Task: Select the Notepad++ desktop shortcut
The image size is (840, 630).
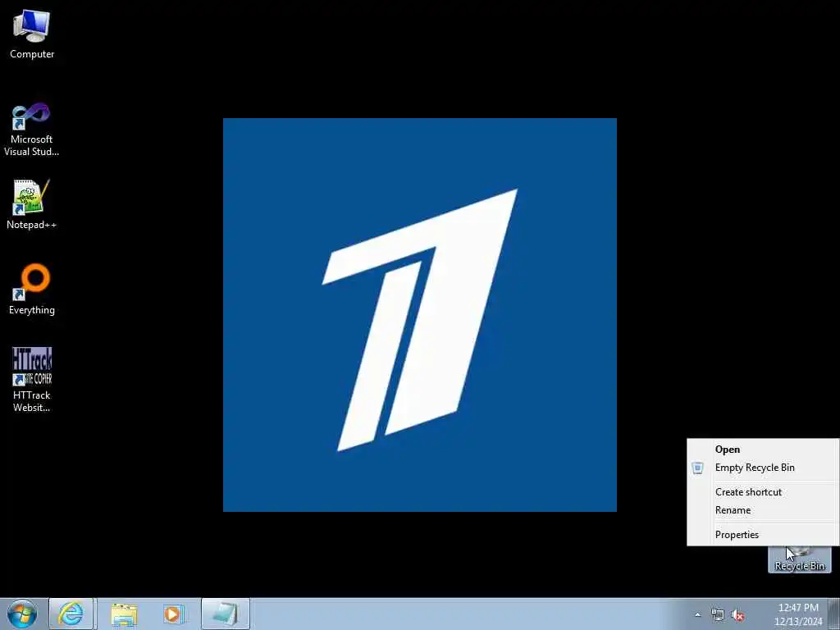Action: (32, 204)
